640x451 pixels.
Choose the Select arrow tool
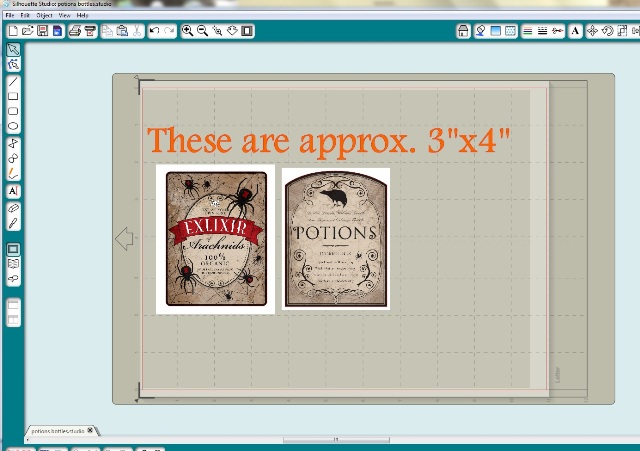tap(13, 49)
